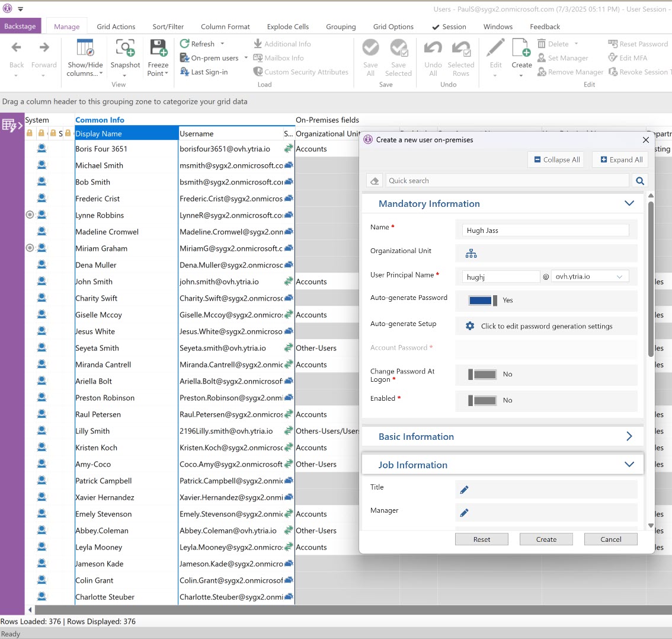Click the eraser icon beside Quick search
Image resolution: width=672 pixels, height=639 pixels.
click(x=375, y=181)
